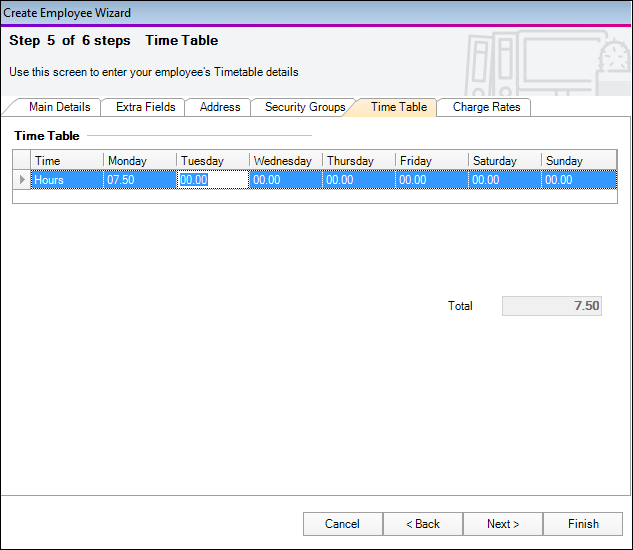Click the Sunday hours cell
Image resolution: width=633 pixels, height=550 pixels.
pos(577,180)
